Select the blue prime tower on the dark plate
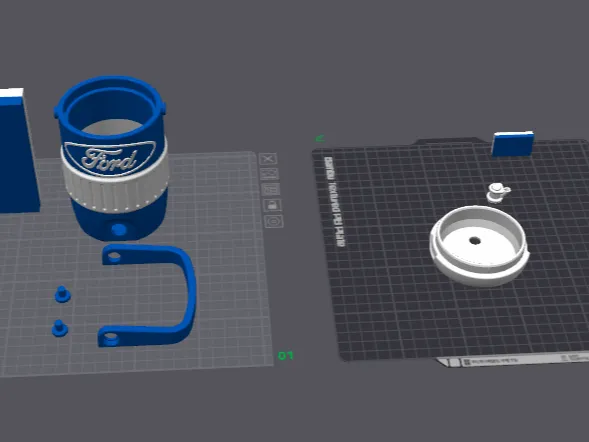 pos(513,143)
